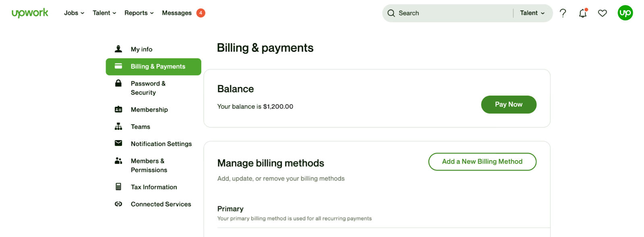Viewport: 644px width, 237px height.
Task: Open the Reports dropdown
Action: (x=139, y=13)
